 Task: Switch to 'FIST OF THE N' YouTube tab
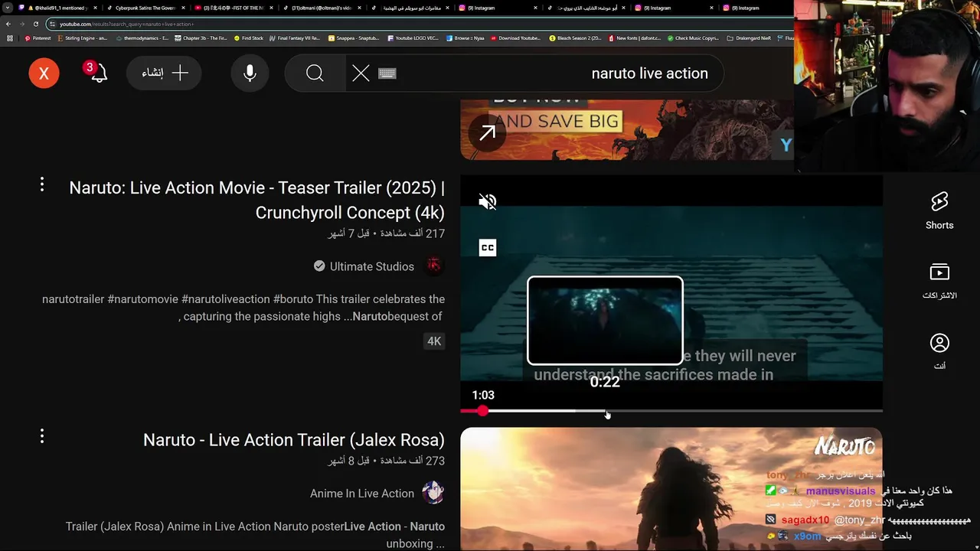[232, 8]
